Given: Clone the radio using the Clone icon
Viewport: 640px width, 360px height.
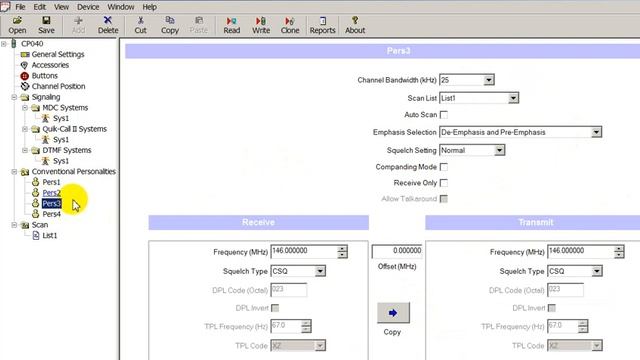Looking at the screenshot, I should tap(290, 25).
